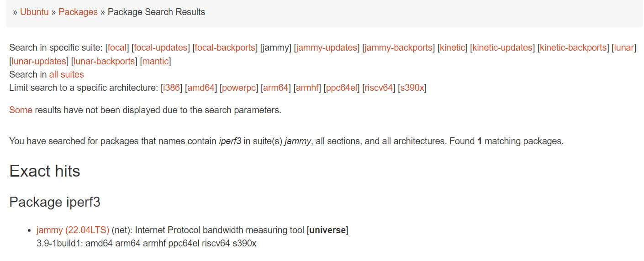644x261 pixels.
Task: Restrict search to riscv64 architecture
Action: click(x=378, y=88)
